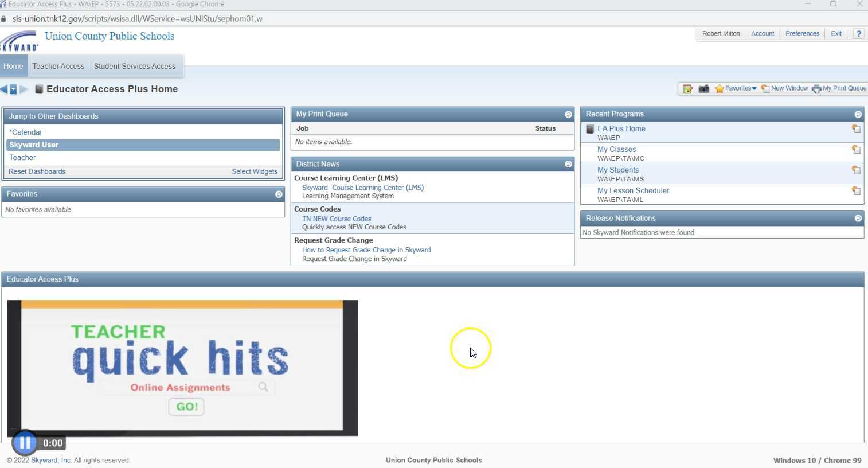The width and height of the screenshot is (868, 468).
Task: Click the Teacher Quick Hits video thumbnail
Action: (x=182, y=368)
